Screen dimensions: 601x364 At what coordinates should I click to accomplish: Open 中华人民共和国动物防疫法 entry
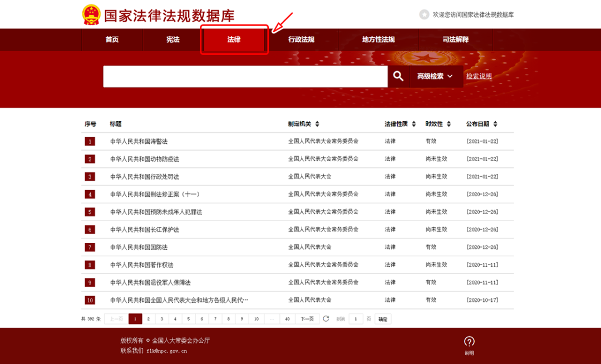click(145, 159)
